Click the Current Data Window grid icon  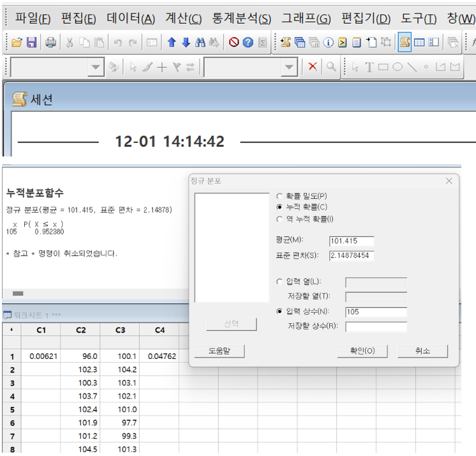(419, 42)
